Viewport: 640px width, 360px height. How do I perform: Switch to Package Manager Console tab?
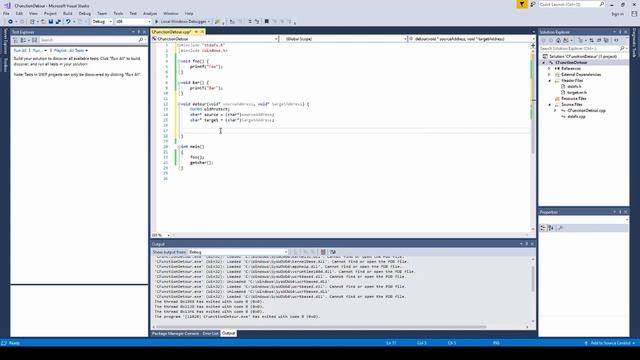click(175, 333)
